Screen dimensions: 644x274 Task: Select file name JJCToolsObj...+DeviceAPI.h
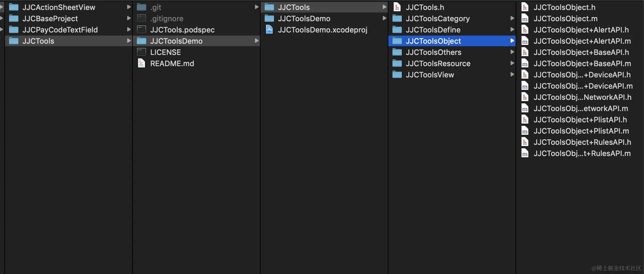[582, 75]
